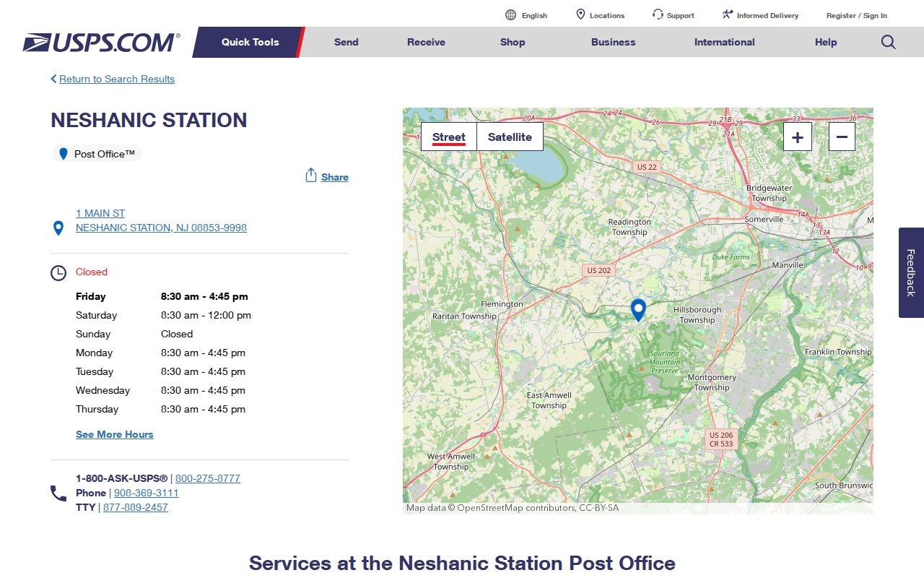Image resolution: width=924 pixels, height=578 pixels.
Task: Click the Support headset icon
Action: pos(658,14)
